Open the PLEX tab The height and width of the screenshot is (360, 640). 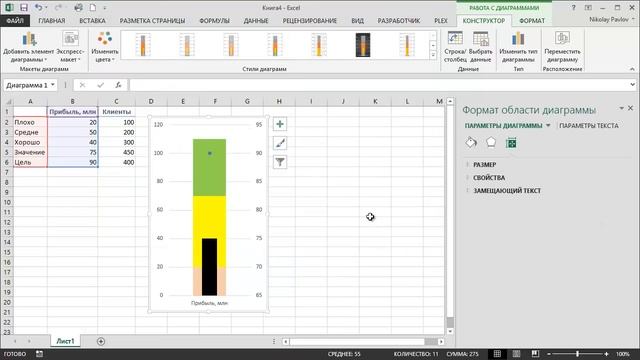point(441,20)
